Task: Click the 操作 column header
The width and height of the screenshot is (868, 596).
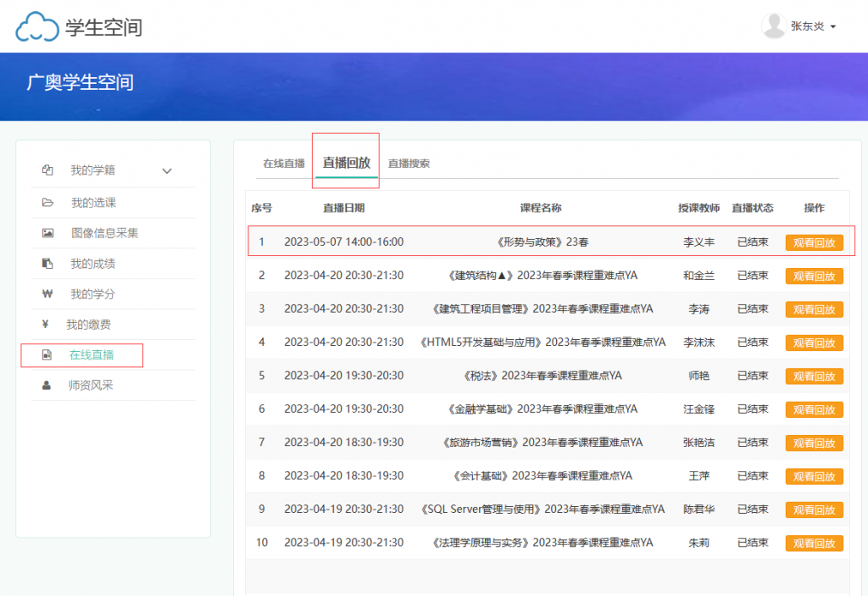Action: coord(815,209)
